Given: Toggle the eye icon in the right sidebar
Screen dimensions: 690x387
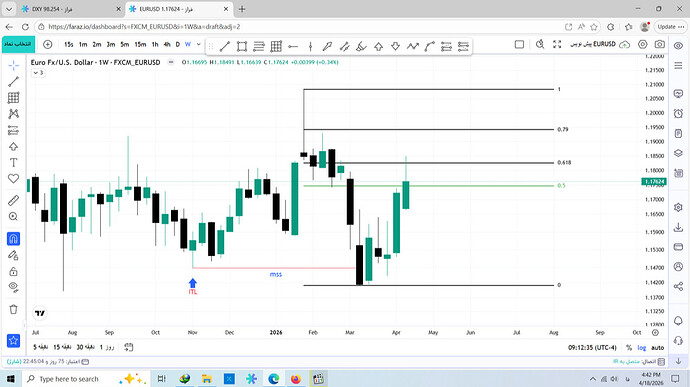Looking at the screenshot, I should pyautogui.click(x=679, y=45).
